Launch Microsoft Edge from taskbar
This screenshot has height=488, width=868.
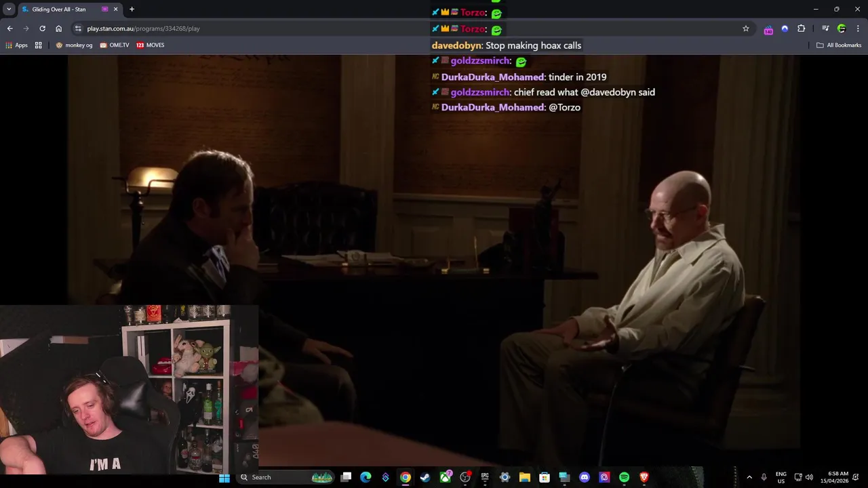tap(366, 477)
